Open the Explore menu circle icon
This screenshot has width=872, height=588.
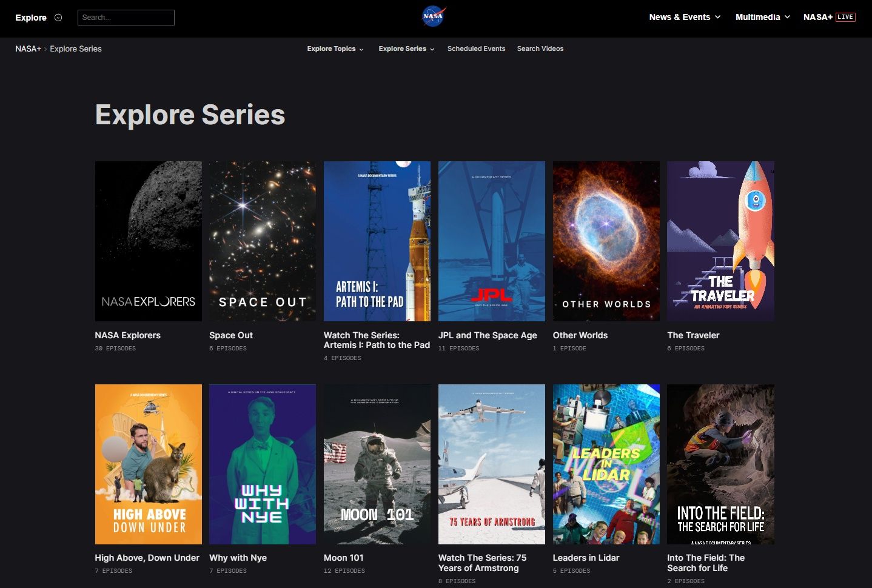[x=58, y=18]
